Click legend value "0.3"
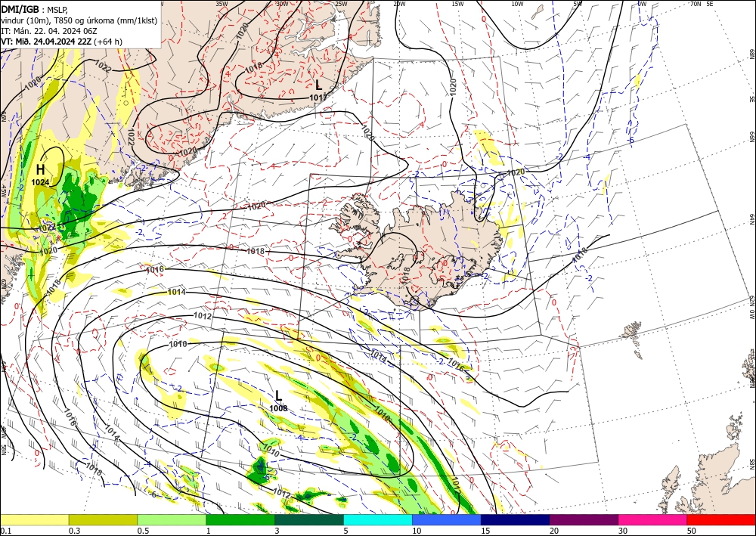 tap(73, 531)
